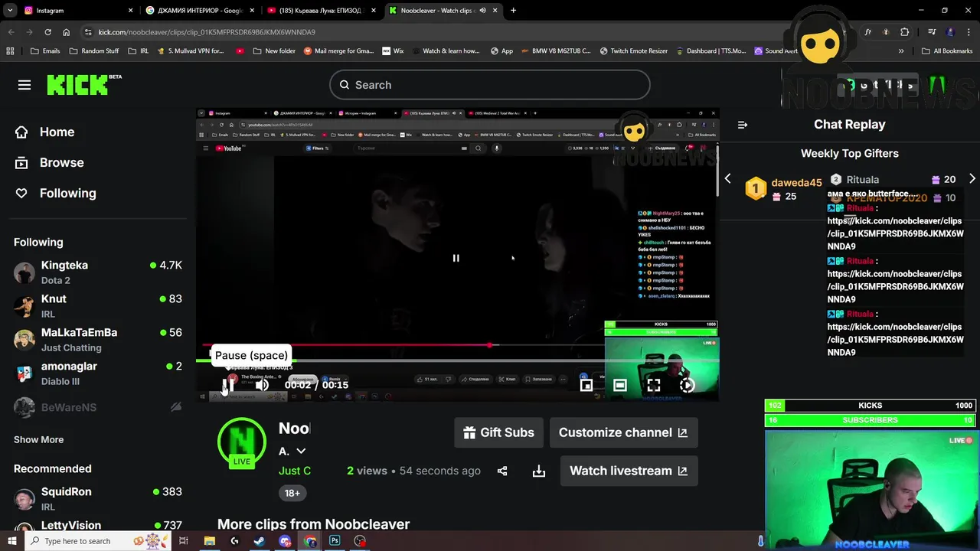This screenshot has height=551, width=980.
Task: Go to Chrome home page icon
Action: (67, 32)
